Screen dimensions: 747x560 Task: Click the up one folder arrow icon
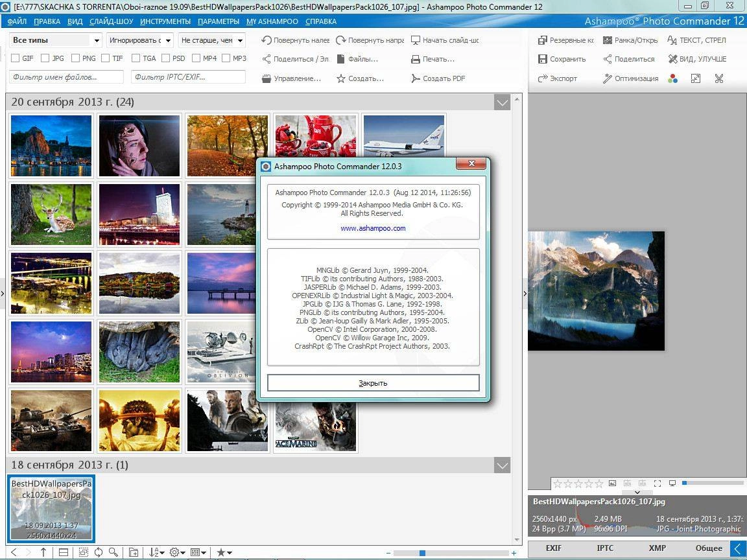[43, 552]
